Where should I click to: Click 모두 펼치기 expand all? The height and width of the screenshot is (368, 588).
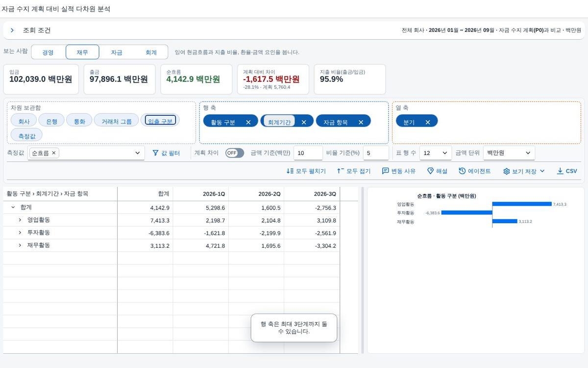(306, 171)
